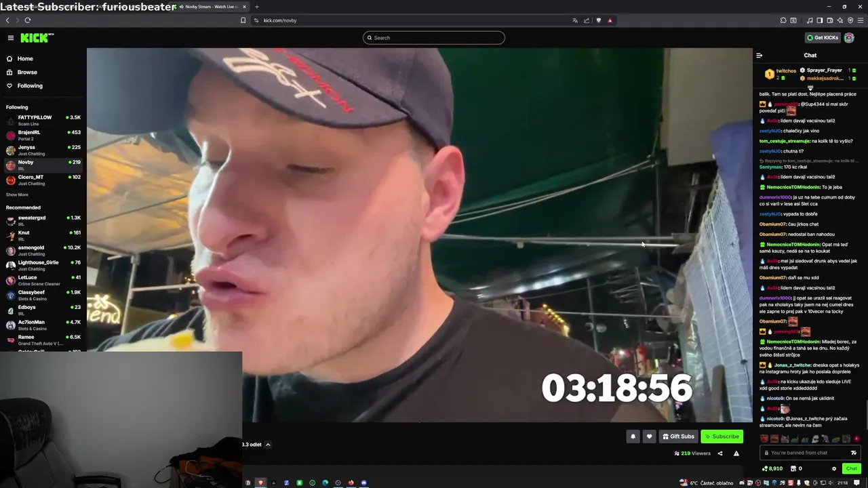Click the Kick search field

[434, 38]
